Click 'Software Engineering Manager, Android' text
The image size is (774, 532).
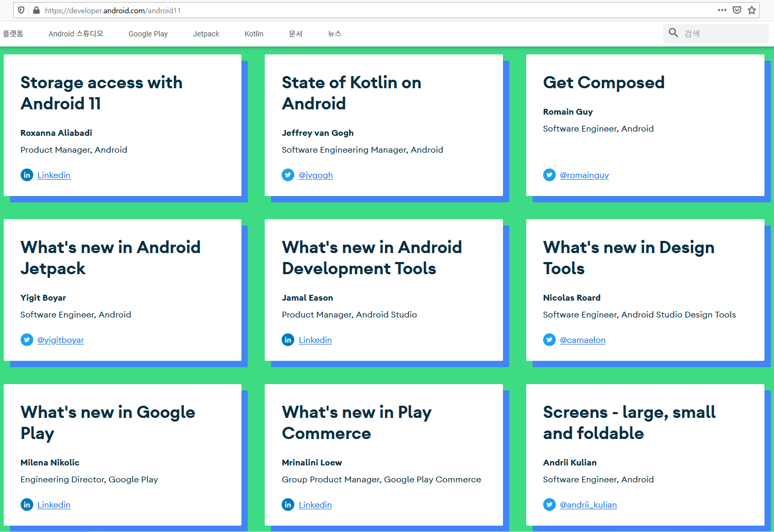click(362, 150)
